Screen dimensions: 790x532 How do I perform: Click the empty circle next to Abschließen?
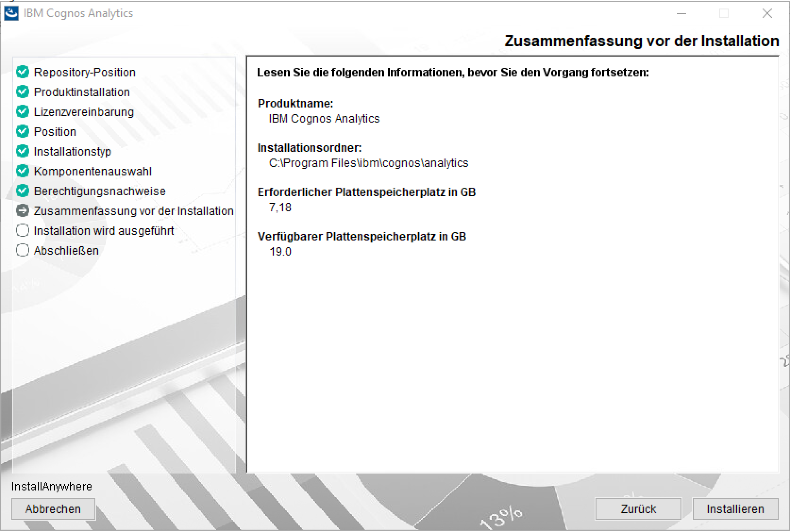coord(22,250)
